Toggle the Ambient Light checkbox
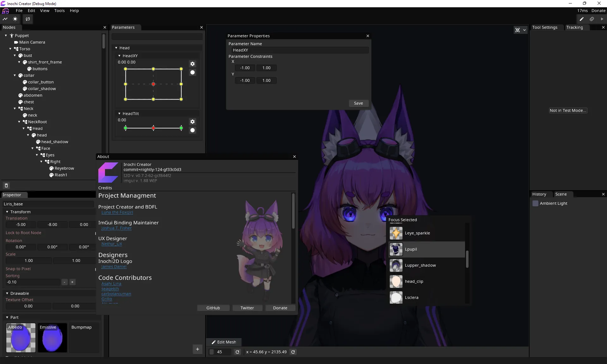Viewport: 607px width, 364px height. (x=535, y=203)
